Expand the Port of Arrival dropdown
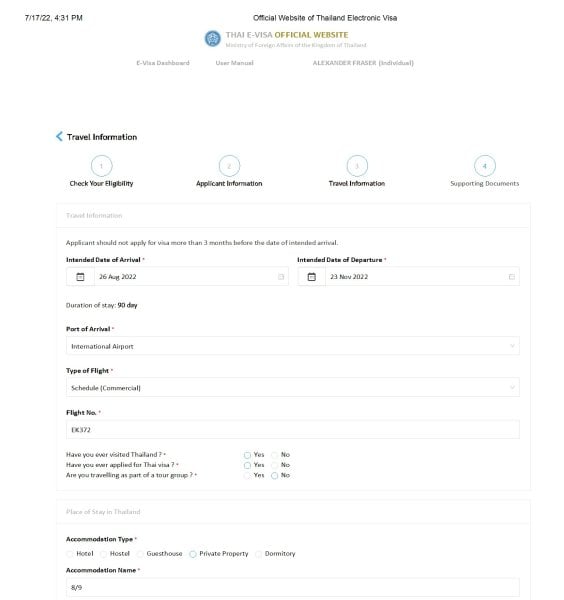Image resolution: width=564 pixels, height=600 pixels. click(293, 346)
